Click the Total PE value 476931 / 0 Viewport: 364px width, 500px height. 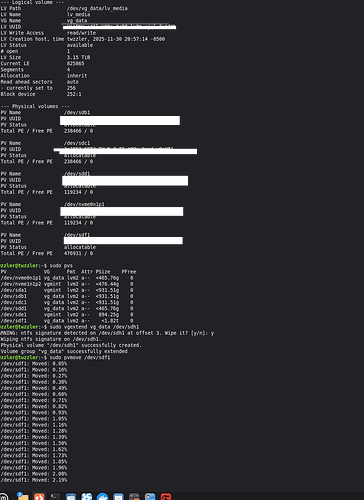78,253
